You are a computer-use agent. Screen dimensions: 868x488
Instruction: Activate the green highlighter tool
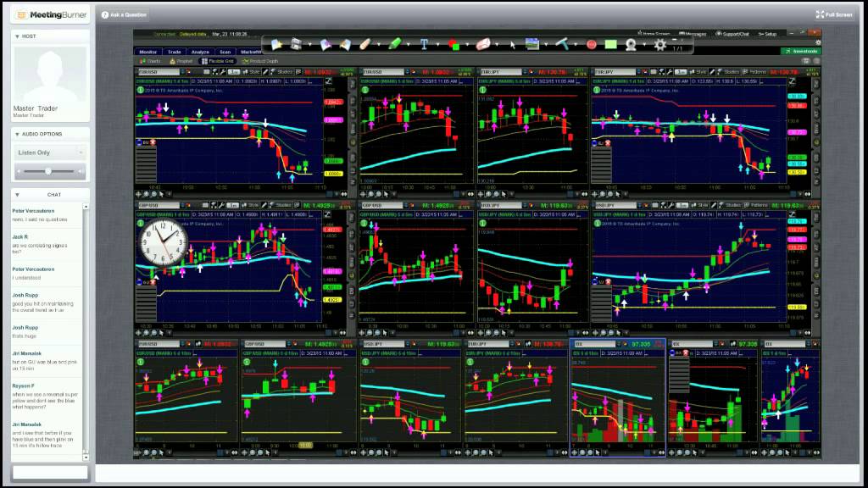[394, 44]
